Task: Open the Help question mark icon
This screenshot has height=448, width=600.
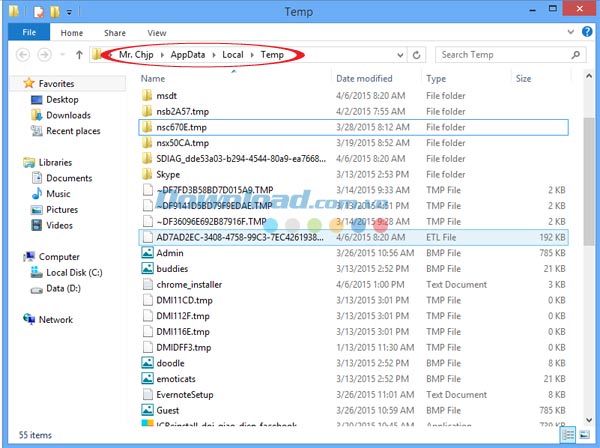Action: tap(587, 32)
